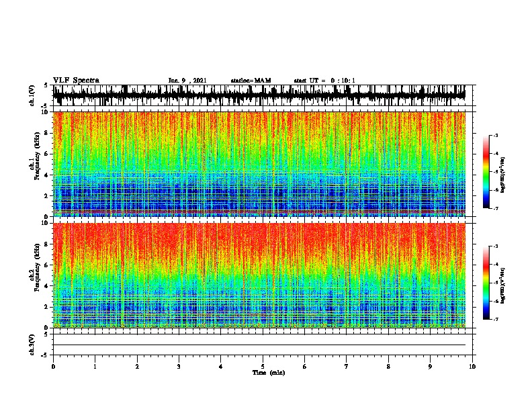
Task: Click the ch.1 voltage waveform plot
Action: tap(259, 95)
